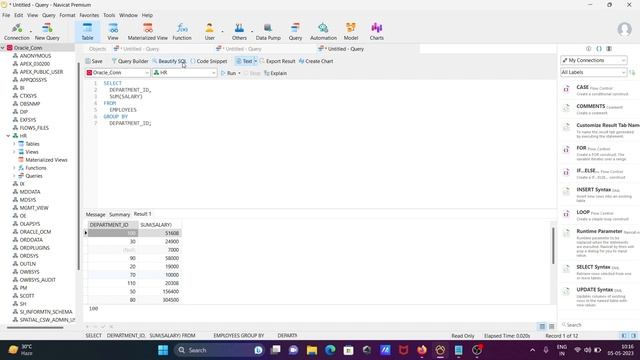Click the User toolbar icon
This screenshot has width=640, height=360.
(209, 31)
